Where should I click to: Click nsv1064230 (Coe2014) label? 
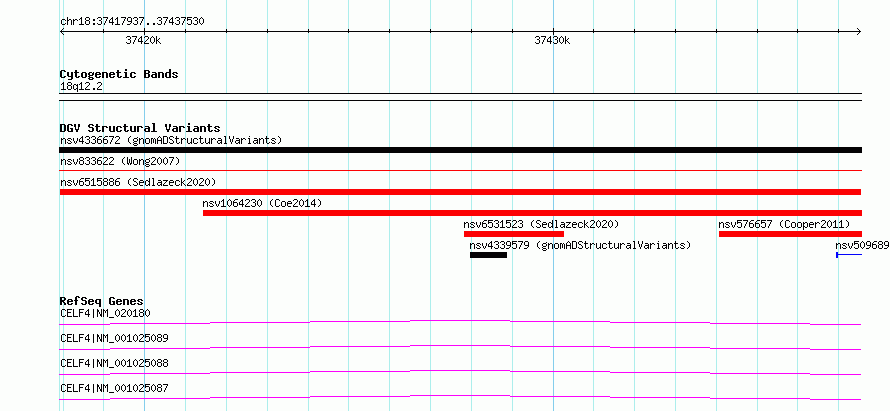(262, 203)
